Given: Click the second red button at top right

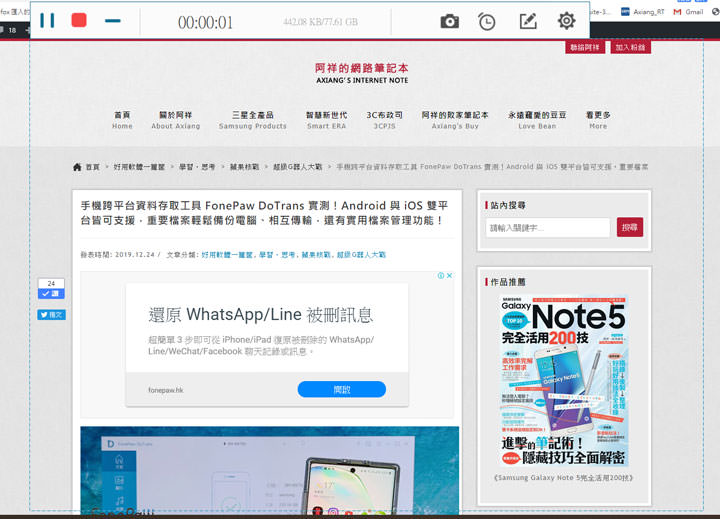Looking at the screenshot, I should (x=630, y=47).
